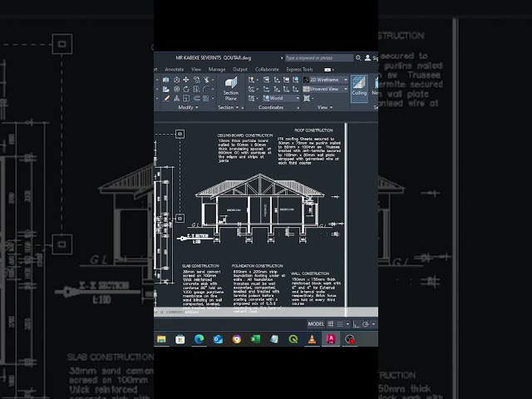The image size is (532, 399).
Task: Click the ROOF CONSTRUCTION heading in drawing
Action: (x=313, y=131)
